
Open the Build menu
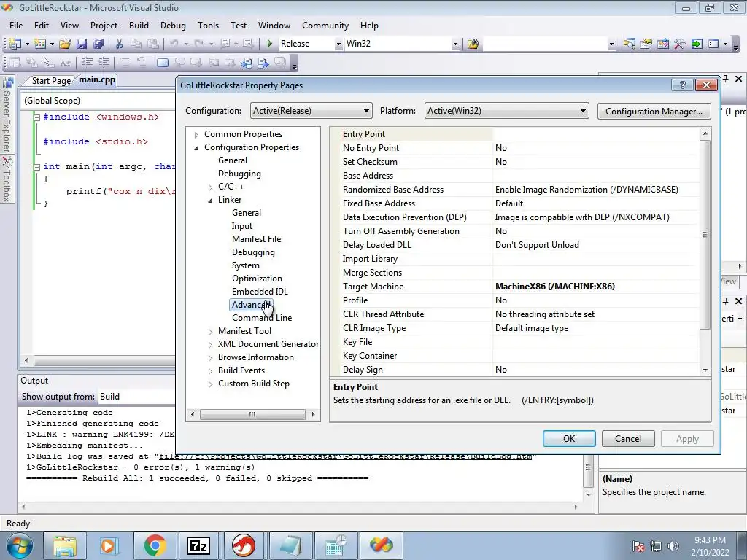[139, 26]
